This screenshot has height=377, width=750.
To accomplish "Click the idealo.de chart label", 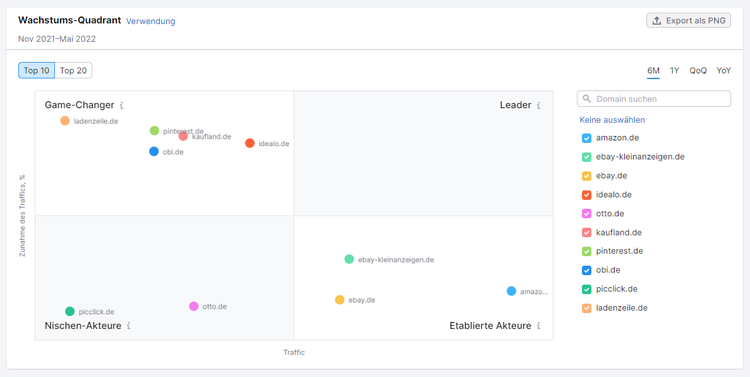I will pyautogui.click(x=274, y=144).
